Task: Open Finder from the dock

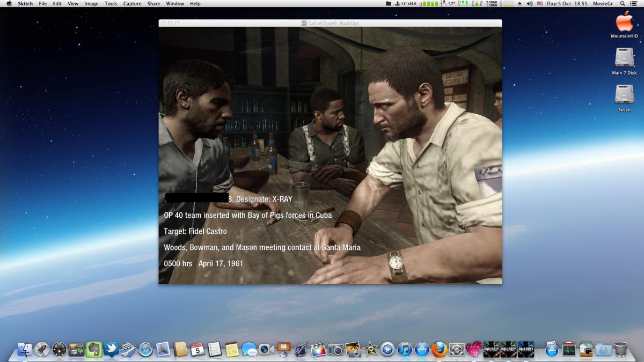Action: pyautogui.click(x=25, y=350)
